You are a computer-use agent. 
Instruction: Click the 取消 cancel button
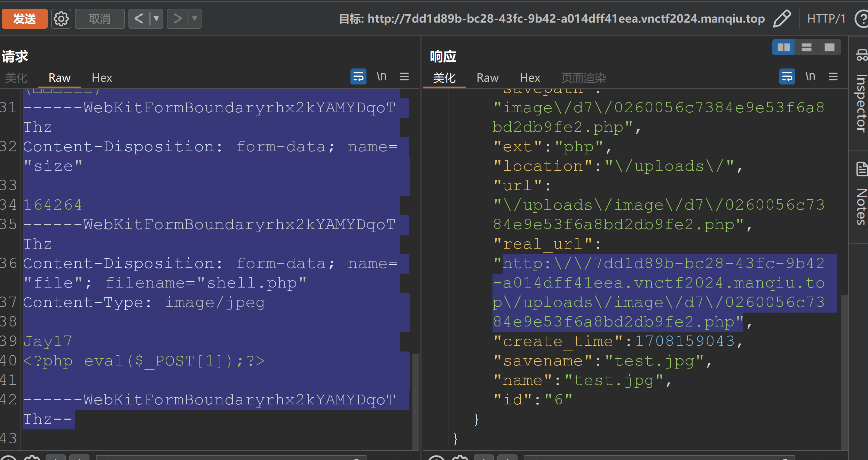pyautogui.click(x=100, y=19)
